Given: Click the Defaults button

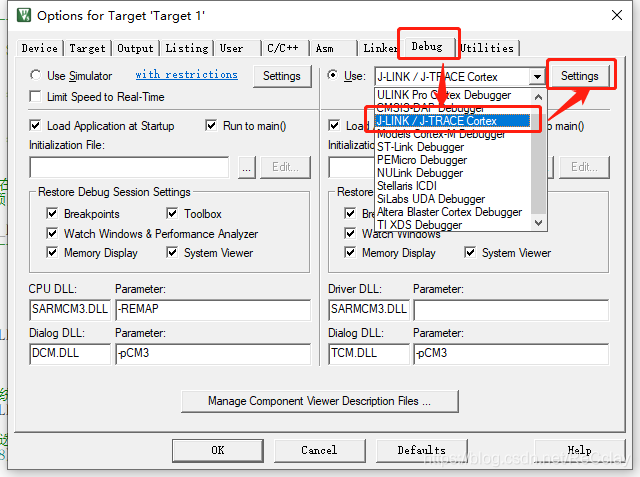Looking at the screenshot, I should 422,450.
